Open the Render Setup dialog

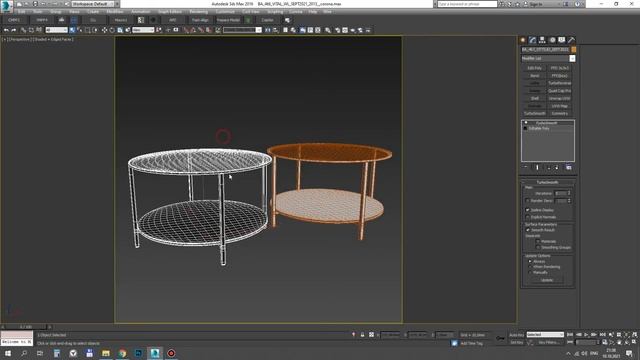pyautogui.click(x=338, y=30)
